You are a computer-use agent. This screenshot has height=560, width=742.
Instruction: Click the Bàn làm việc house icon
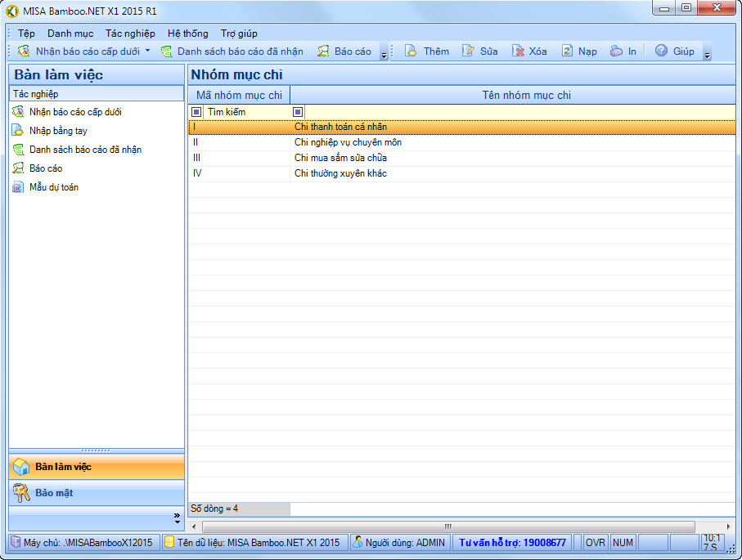coord(21,467)
